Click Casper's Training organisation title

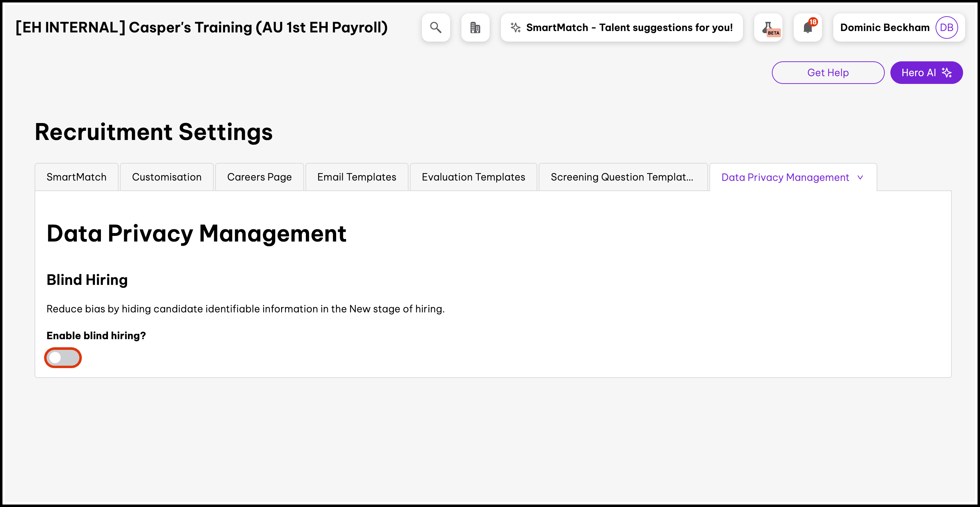coord(202,28)
